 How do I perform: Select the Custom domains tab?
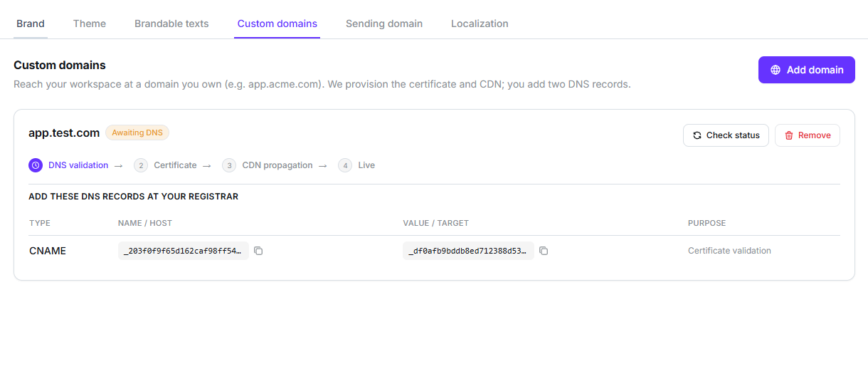[277, 24]
